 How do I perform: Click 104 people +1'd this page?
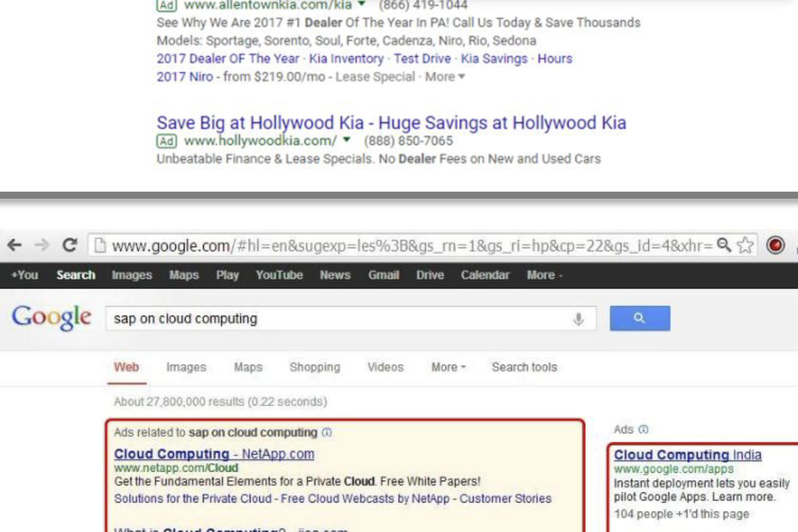[x=681, y=514]
